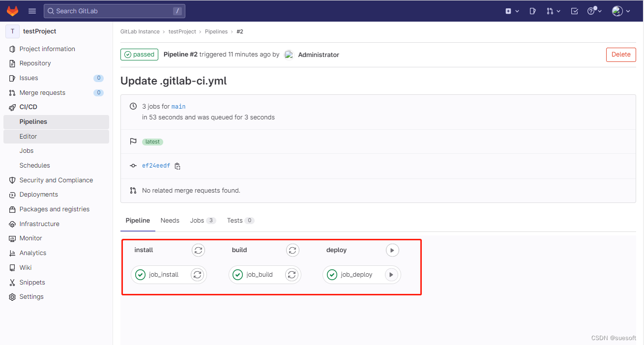Open the create new plus dropdown
This screenshot has width=644, height=345.
[x=512, y=11]
